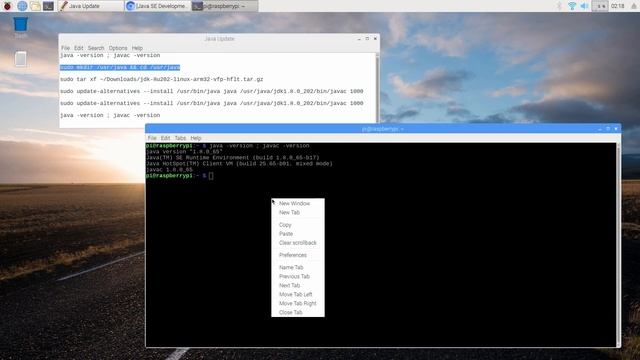The image size is (640, 360).
Task: Click the java version "1.8.0_65" output line
Action: pos(184,151)
